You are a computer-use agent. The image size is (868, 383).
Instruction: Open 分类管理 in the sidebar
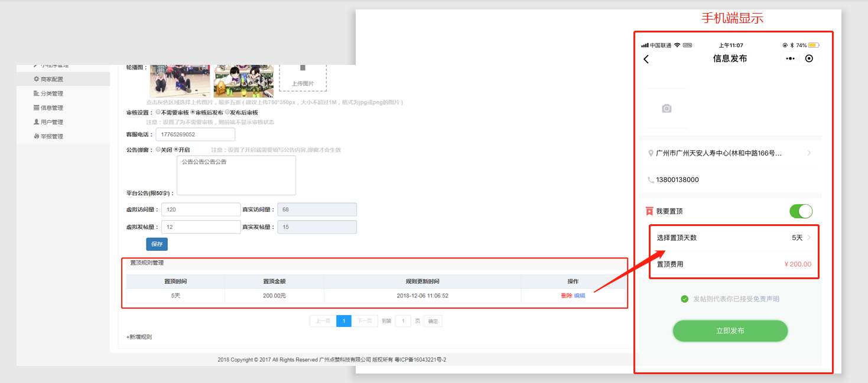pos(51,93)
